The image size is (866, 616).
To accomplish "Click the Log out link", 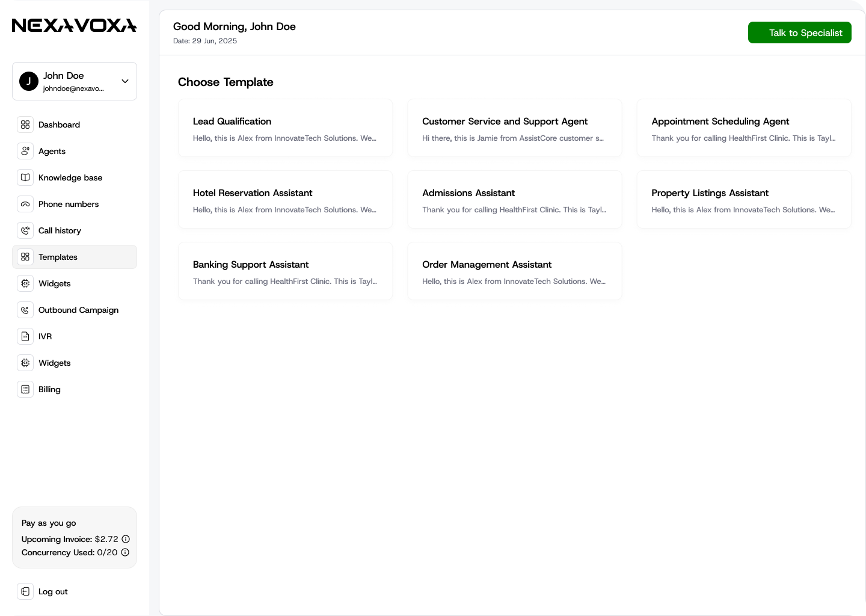I will coord(53,591).
